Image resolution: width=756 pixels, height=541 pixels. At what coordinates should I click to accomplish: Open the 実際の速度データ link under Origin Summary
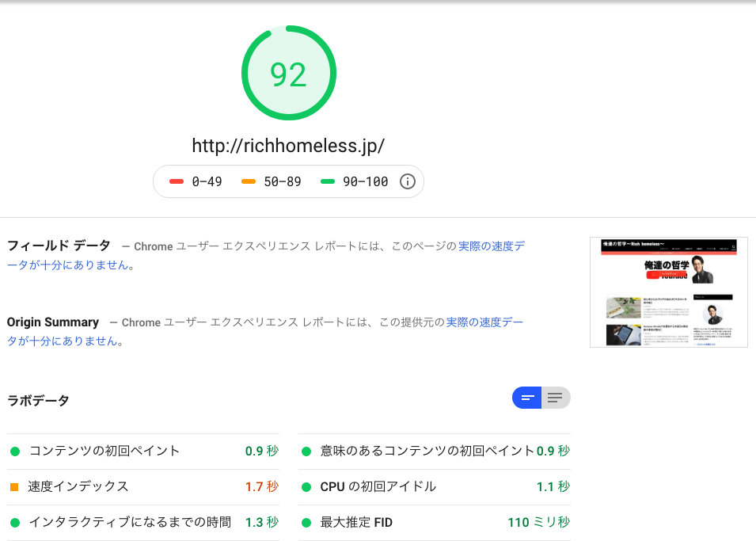[484, 322]
